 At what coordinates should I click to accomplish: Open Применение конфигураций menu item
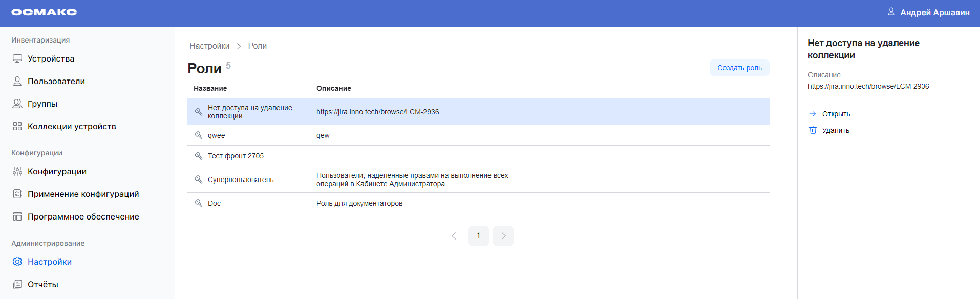click(x=83, y=194)
